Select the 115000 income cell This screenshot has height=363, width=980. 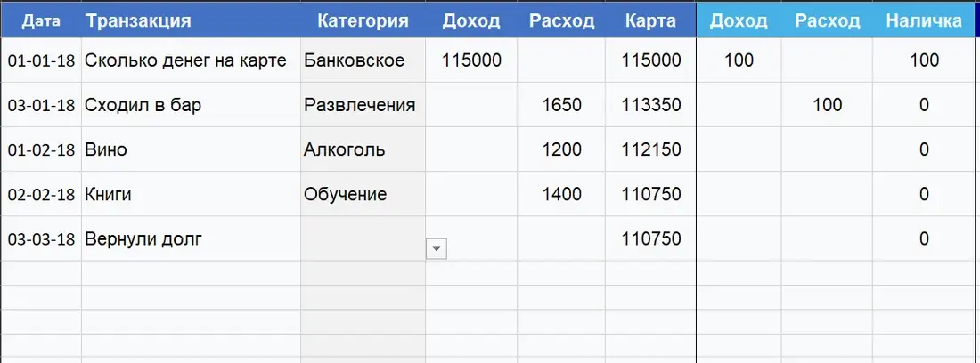coord(471,60)
